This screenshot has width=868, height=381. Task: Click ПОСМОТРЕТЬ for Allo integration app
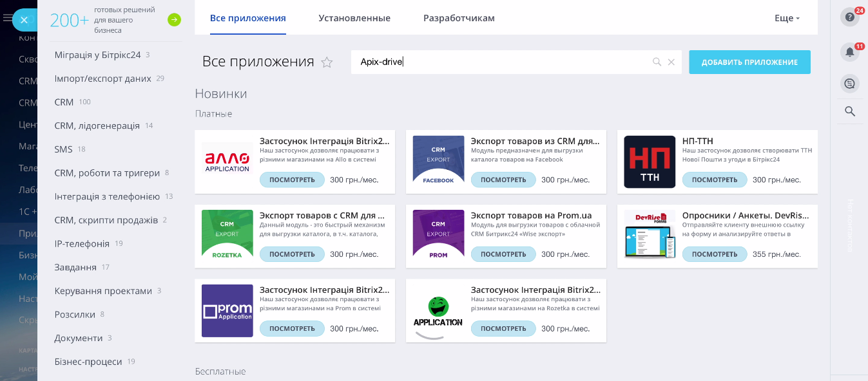point(292,180)
